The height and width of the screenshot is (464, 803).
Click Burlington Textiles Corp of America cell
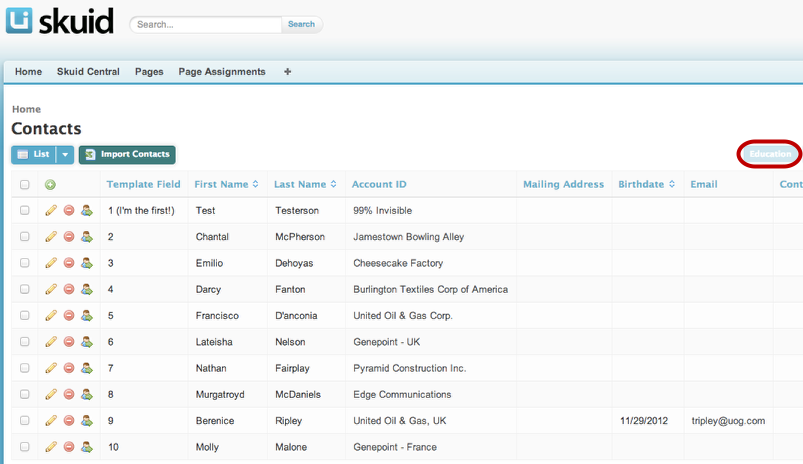click(430, 289)
